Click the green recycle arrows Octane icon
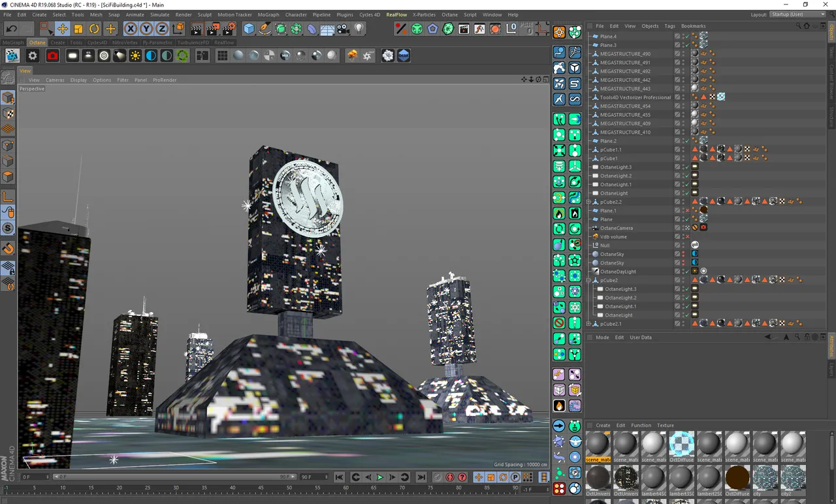 point(183,56)
